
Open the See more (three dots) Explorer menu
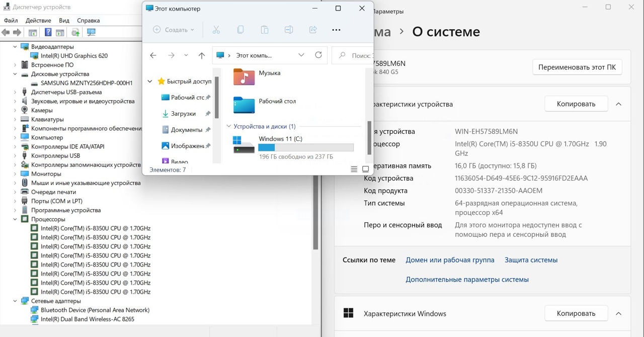[x=336, y=30]
